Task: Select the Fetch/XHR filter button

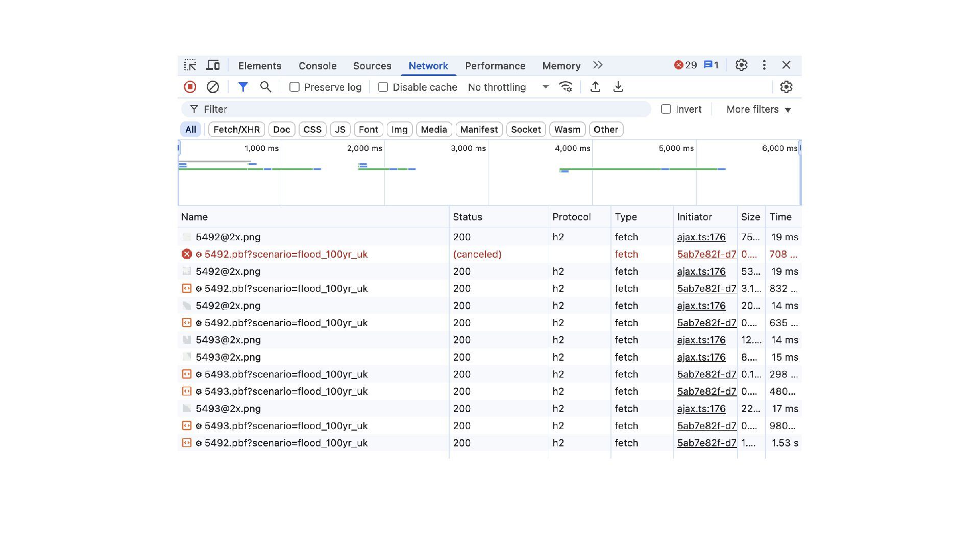Action: 236,130
